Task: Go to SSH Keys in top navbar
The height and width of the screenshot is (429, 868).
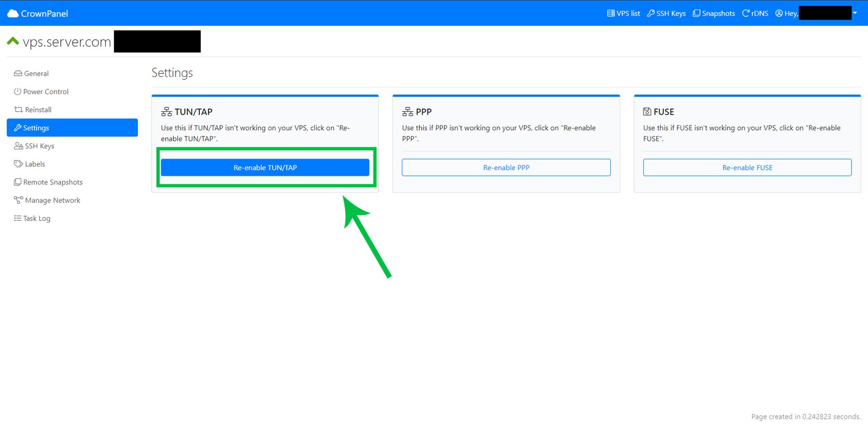Action: pyautogui.click(x=666, y=13)
